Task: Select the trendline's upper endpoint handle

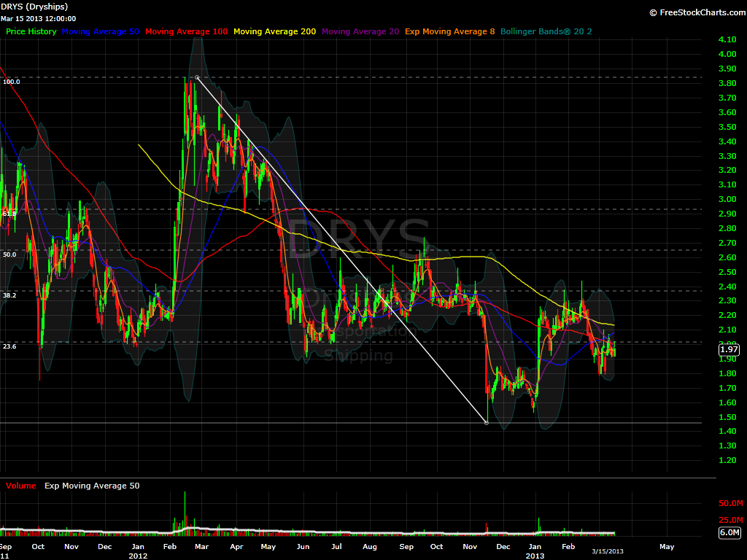Action: (x=198, y=77)
